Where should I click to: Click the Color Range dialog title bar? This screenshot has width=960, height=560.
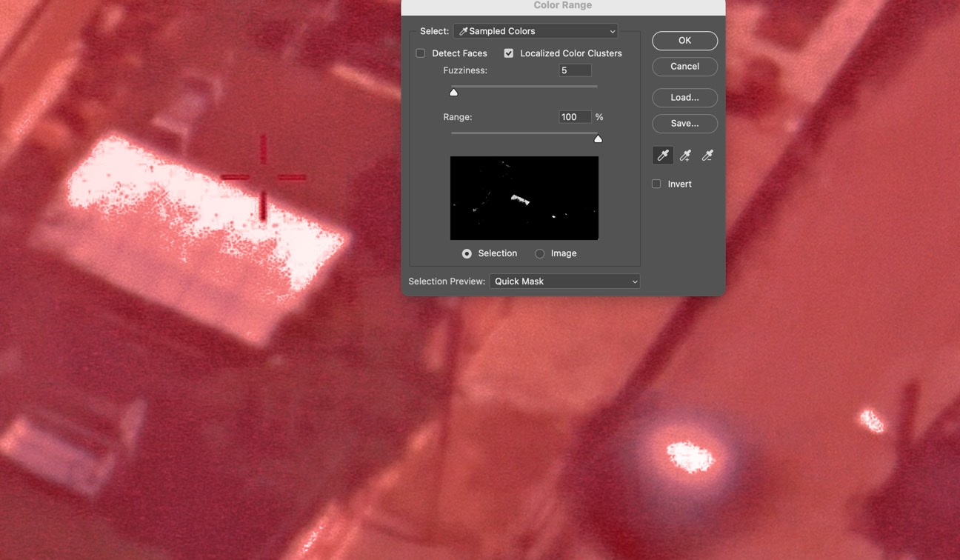[563, 6]
